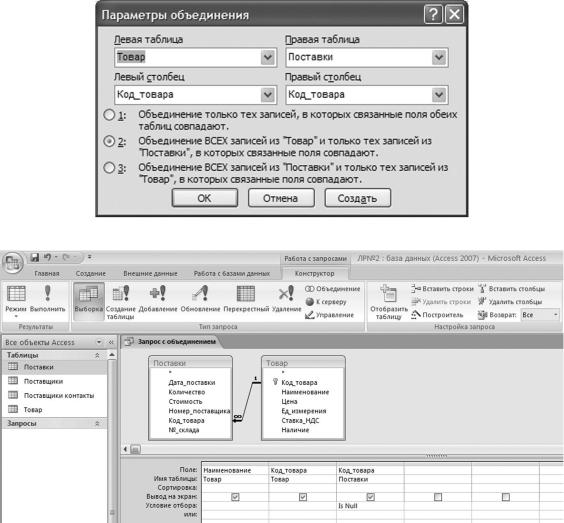Click the Отмена cancel button
The image size is (564, 523).
(281, 198)
